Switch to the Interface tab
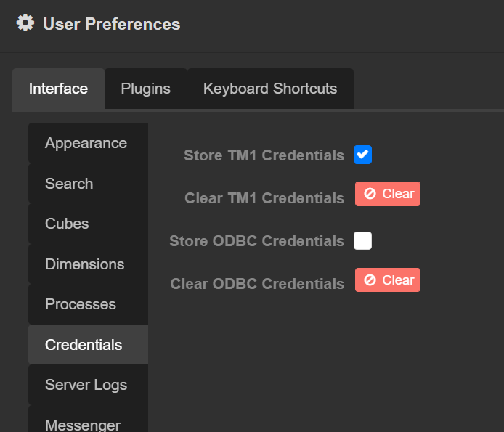Viewport: 504px width, 432px height. click(x=58, y=89)
